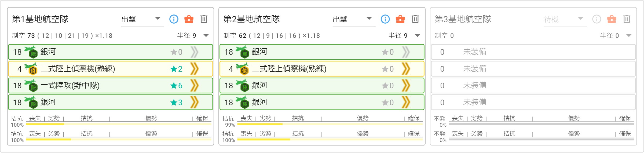Open 出撃 mode dropdown of 第1基地航空隊
644x153 pixels.
coord(142,19)
